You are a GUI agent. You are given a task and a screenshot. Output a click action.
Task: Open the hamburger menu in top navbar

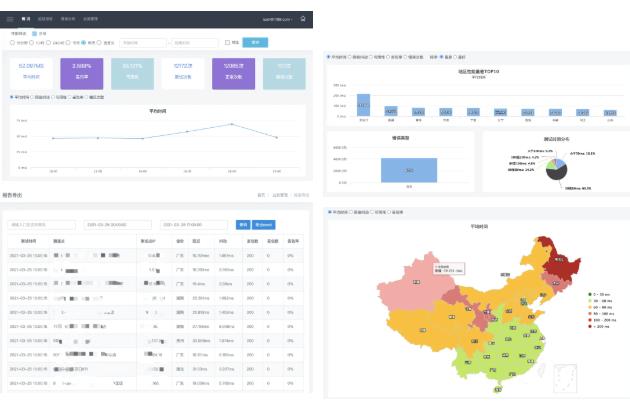[x=10, y=19]
